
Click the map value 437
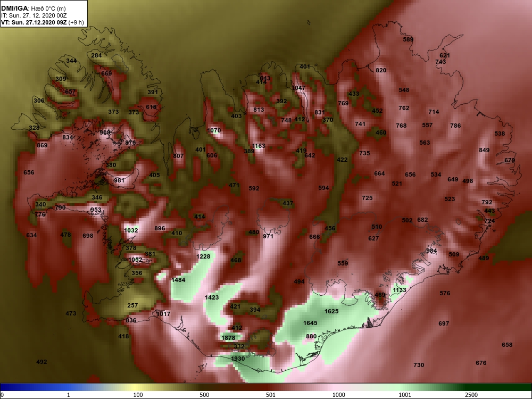click(x=288, y=203)
